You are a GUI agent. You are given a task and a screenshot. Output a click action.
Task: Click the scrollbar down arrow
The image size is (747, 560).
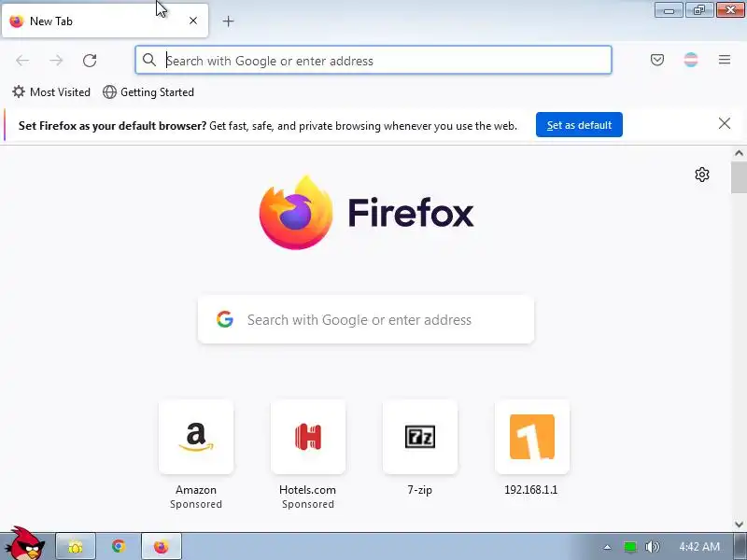(x=739, y=525)
